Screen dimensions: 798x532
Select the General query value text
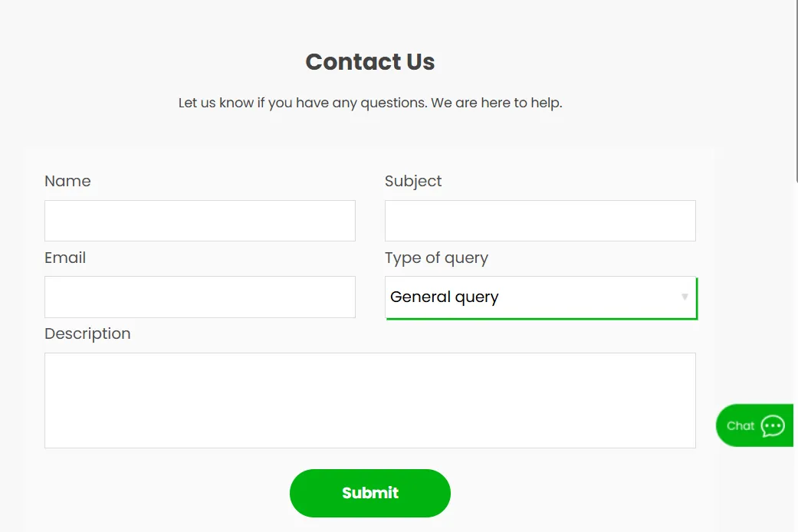(x=445, y=297)
